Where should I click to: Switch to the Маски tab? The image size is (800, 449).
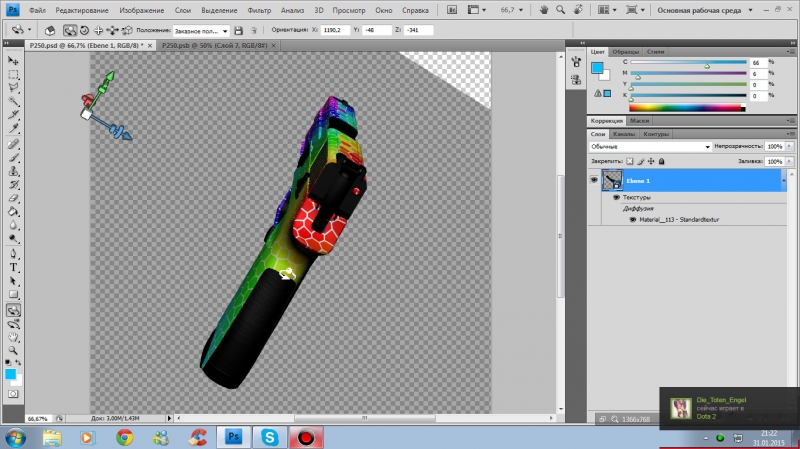(639, 120)
